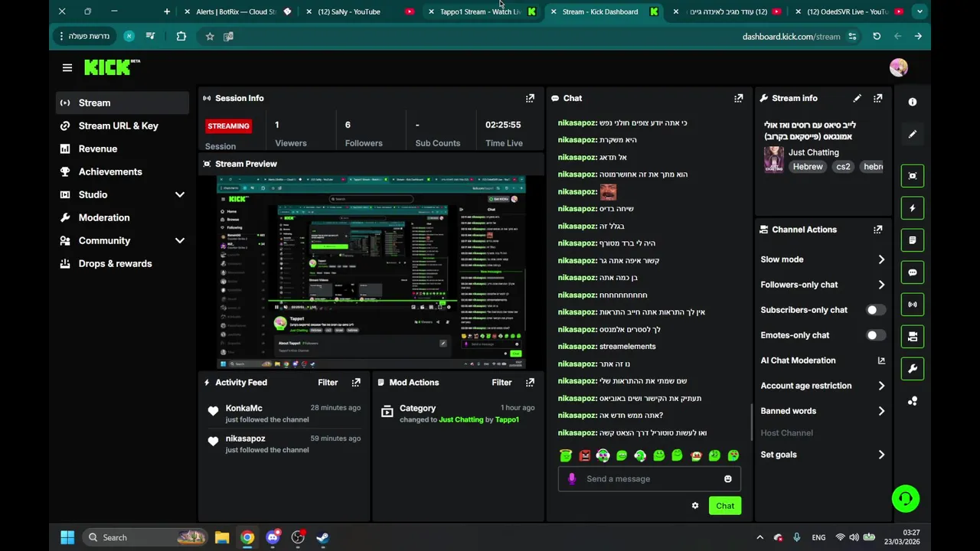This screenshot has height=551, width=980.
Task: Open Followers-only chat options
Action: click(x=822, y=285)
